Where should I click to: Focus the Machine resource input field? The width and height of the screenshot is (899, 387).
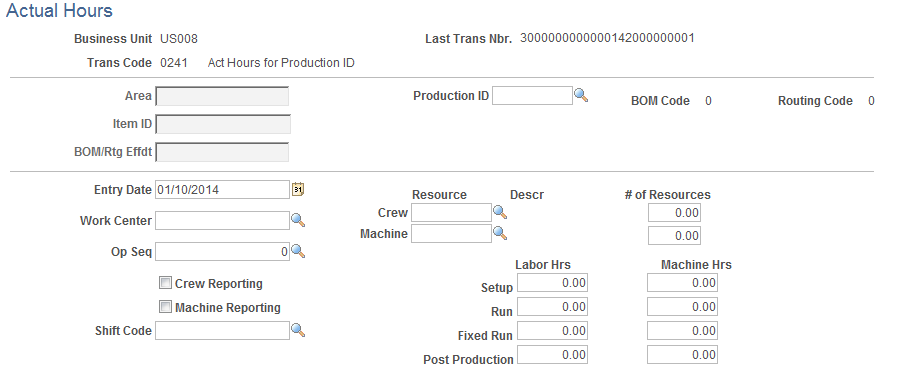pos(451,233)
